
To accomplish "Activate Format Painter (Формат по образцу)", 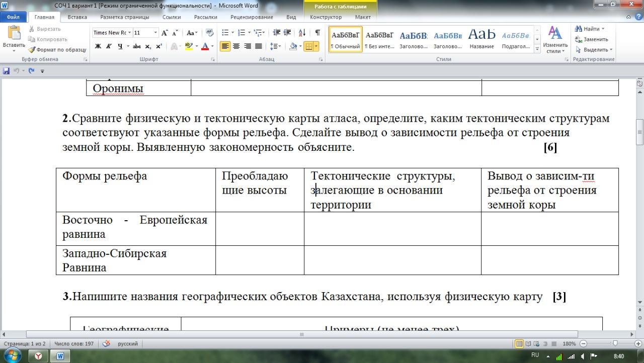I will [x=57, y=50].
